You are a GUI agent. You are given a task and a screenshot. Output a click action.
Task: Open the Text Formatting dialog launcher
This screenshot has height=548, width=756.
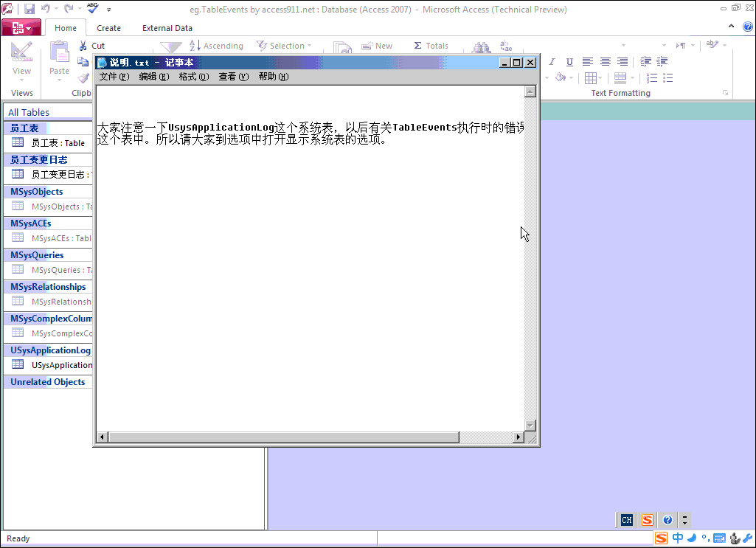click(x=725, y=93)
